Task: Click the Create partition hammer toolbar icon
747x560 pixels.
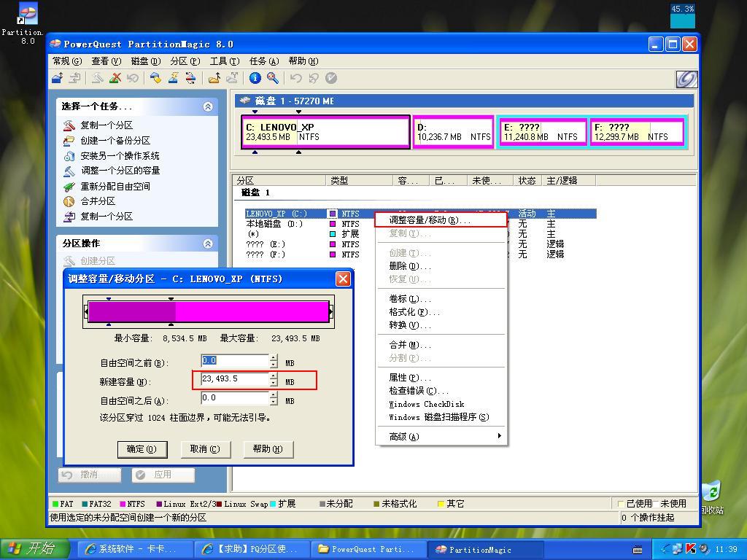Action: pos(98,78)
